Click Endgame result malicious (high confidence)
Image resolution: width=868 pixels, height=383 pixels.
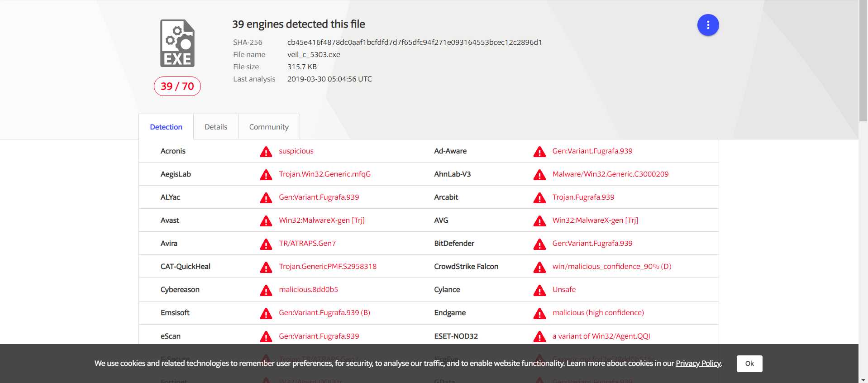pyautogui.click(x=598, y=312)
